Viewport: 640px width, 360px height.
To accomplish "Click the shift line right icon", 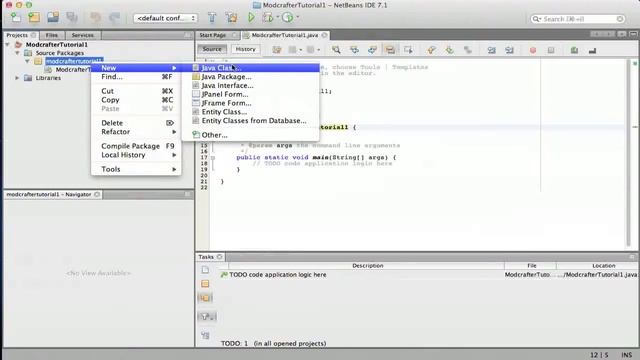I will click(x=509, y=50).
